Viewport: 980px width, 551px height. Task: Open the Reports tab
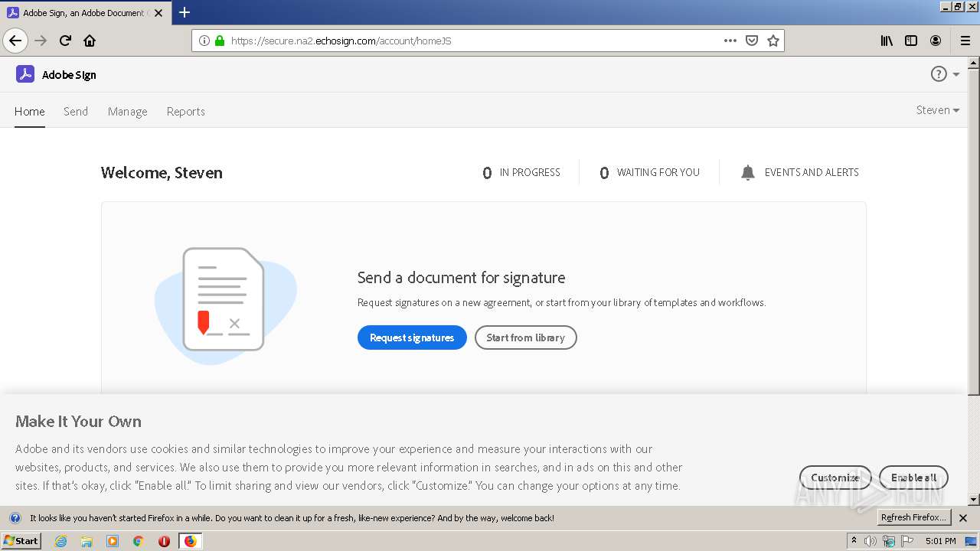186,111
